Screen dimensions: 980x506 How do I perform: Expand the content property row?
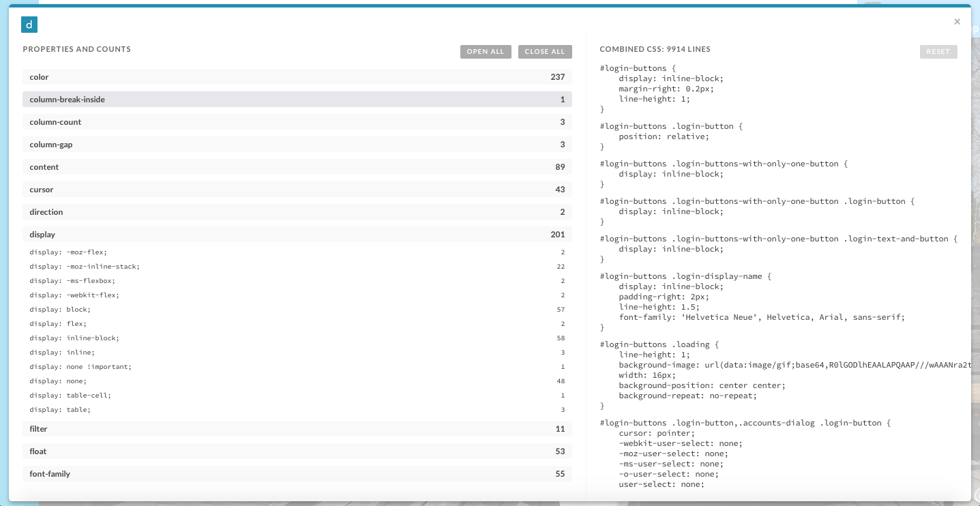pyautogui.click(x=297, y=167)
